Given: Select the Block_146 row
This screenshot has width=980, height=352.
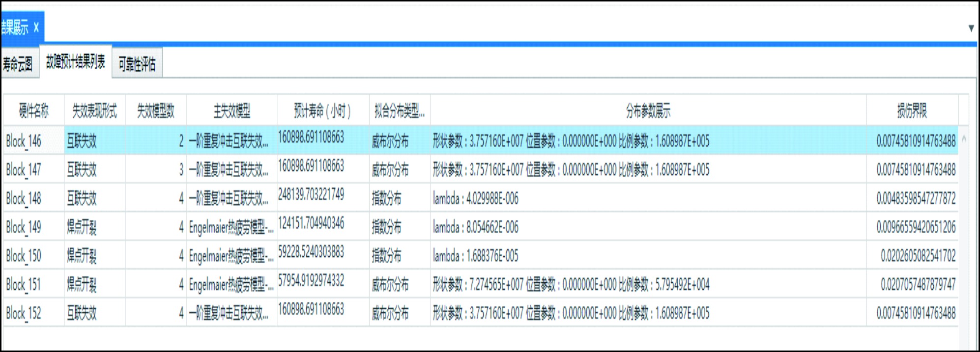Looking at the screenshot, I should pos(24,141).
